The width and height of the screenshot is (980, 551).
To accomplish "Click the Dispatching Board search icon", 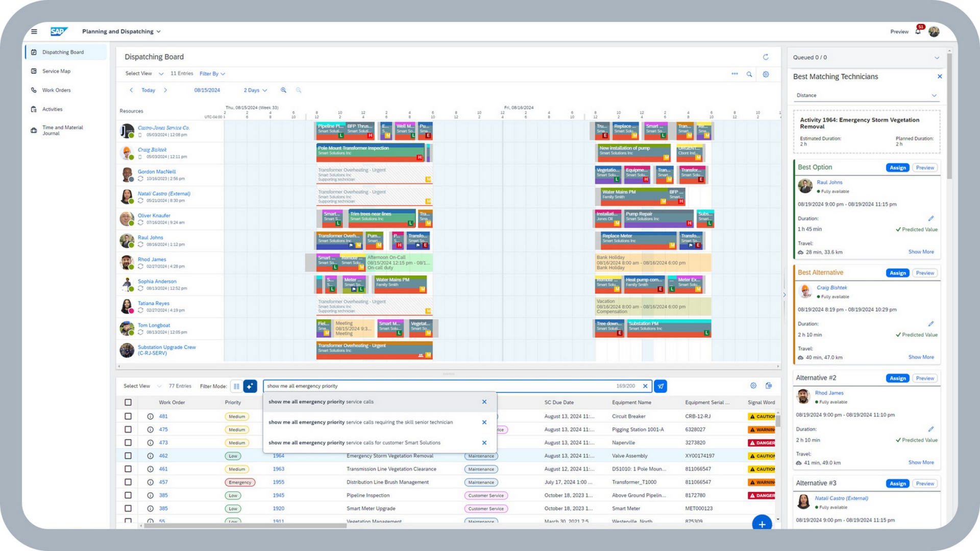I will pyautogui.click(x=749, y=74).
